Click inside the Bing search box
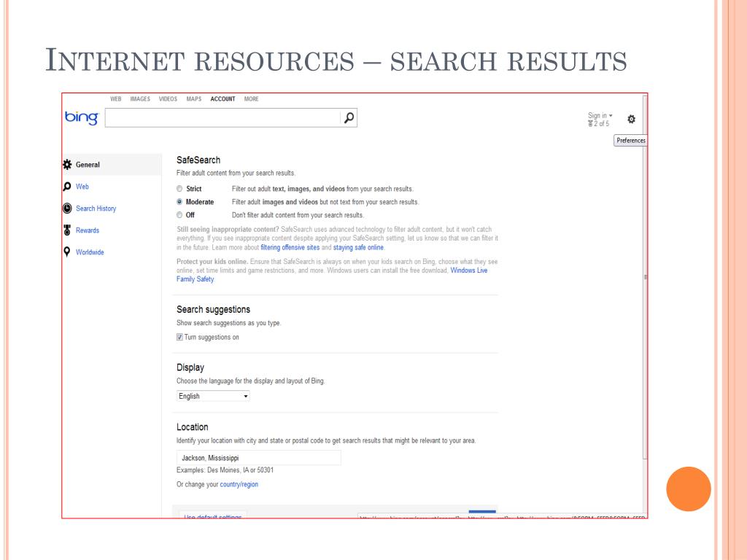This screenshot has width=747, height=560. tap(222, 117)
